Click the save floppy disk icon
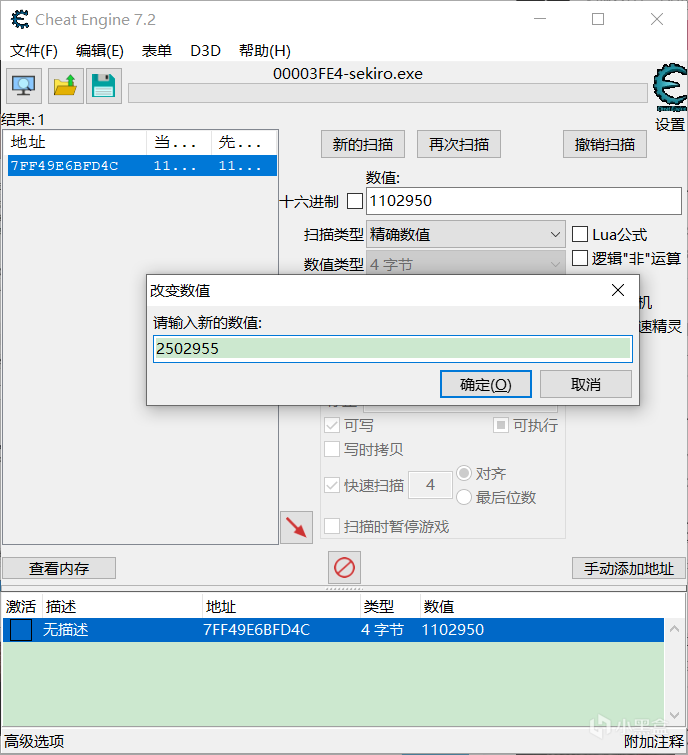 pos(103,86)
